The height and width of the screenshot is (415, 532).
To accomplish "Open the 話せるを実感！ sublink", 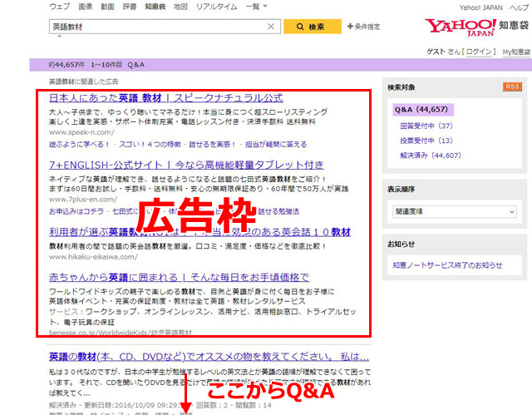I will coord(213,144).
